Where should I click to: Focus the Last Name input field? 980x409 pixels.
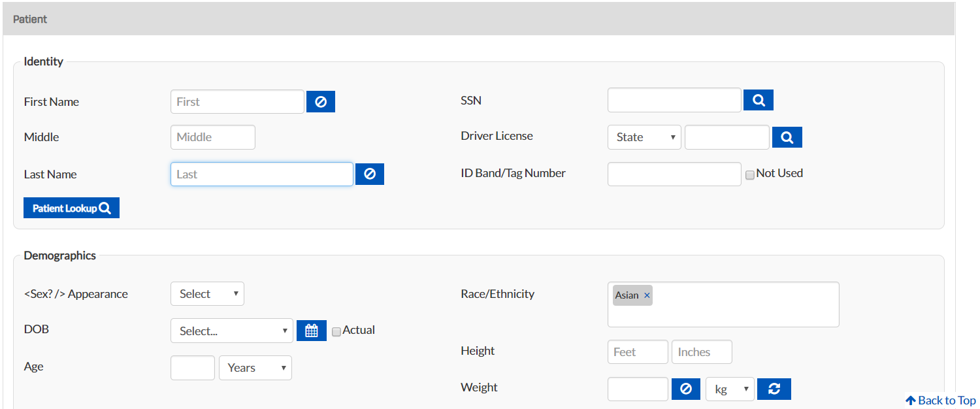point(262,174)
